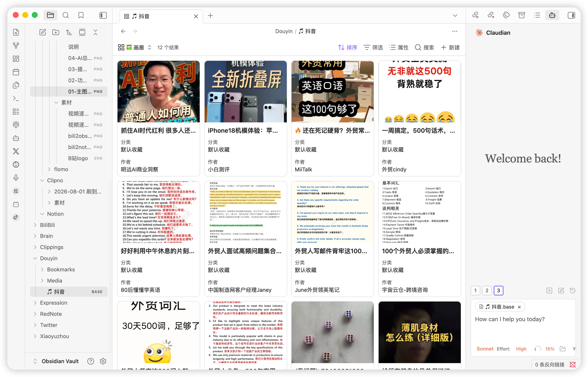Open the outline pane icon
588x377 pixels.
(x=537, y=15)
